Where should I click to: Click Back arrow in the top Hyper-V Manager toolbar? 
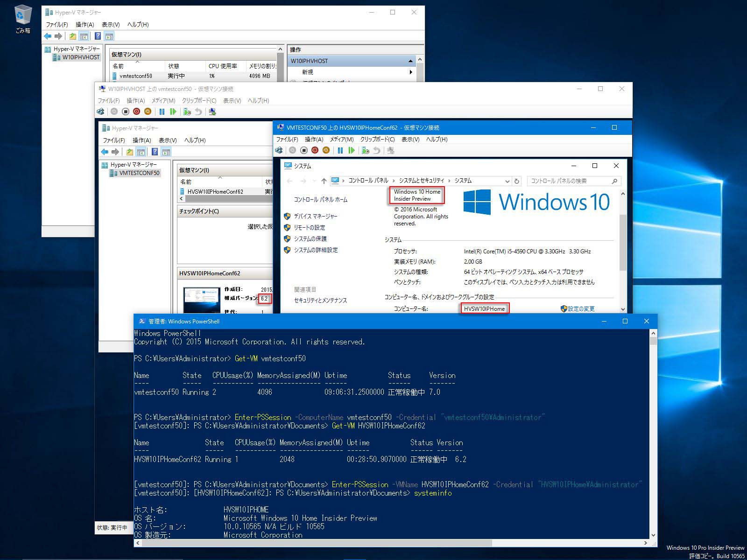(48, 36)
